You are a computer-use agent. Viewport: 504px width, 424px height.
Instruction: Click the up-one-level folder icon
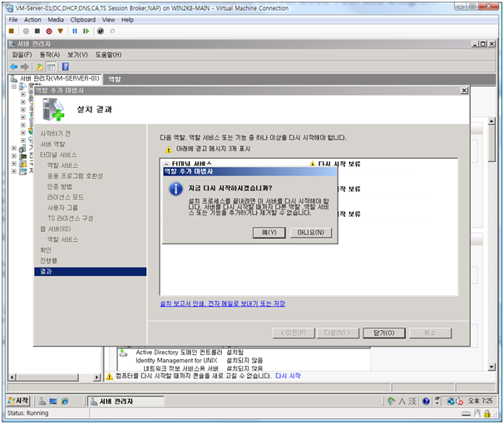(x=40, y=67)
